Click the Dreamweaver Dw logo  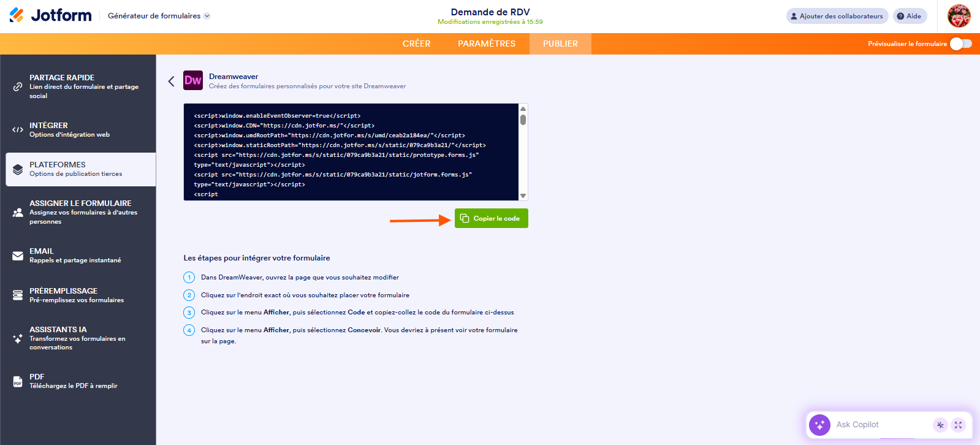click(193, 80)
